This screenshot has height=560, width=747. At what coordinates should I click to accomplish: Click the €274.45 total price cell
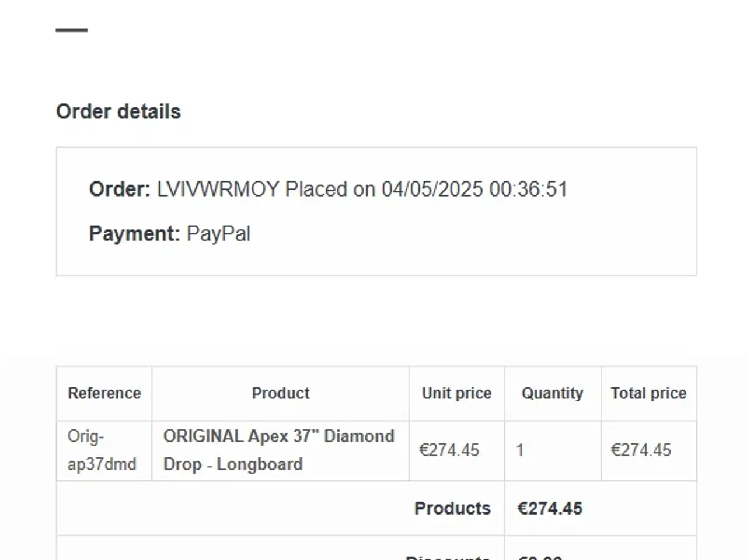641,450
